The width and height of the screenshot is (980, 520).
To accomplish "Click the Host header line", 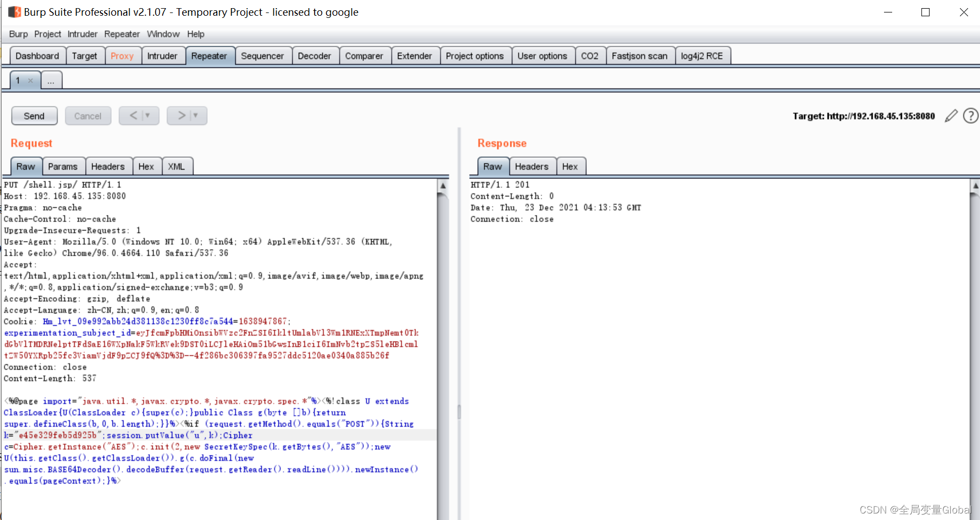I will click(x=65, y=196).
